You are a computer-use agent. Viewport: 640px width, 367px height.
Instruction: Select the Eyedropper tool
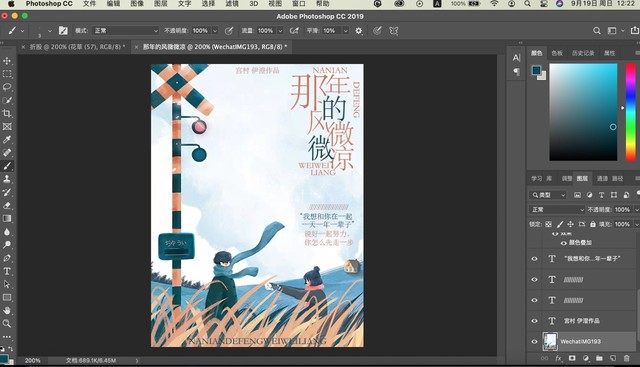[7, 140]
